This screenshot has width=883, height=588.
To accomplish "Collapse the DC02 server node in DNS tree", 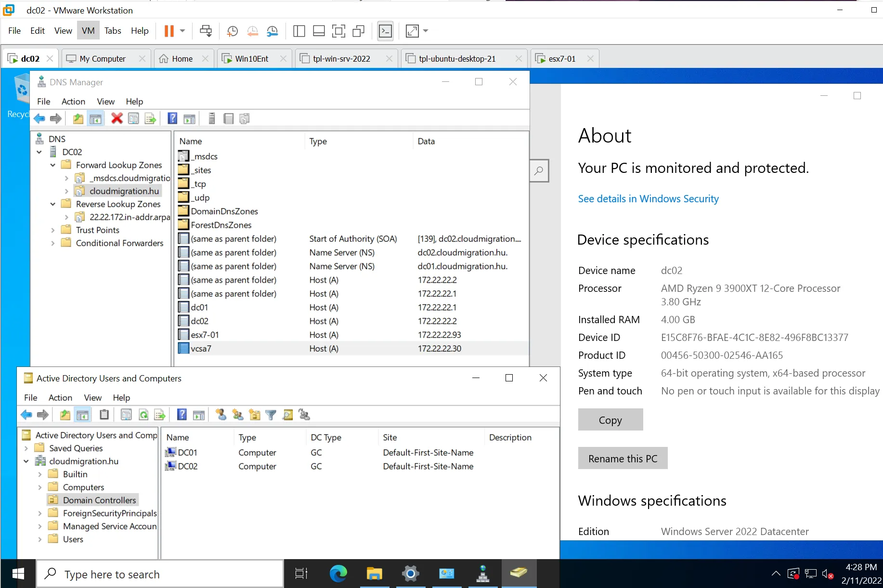I will click(39, 152).
